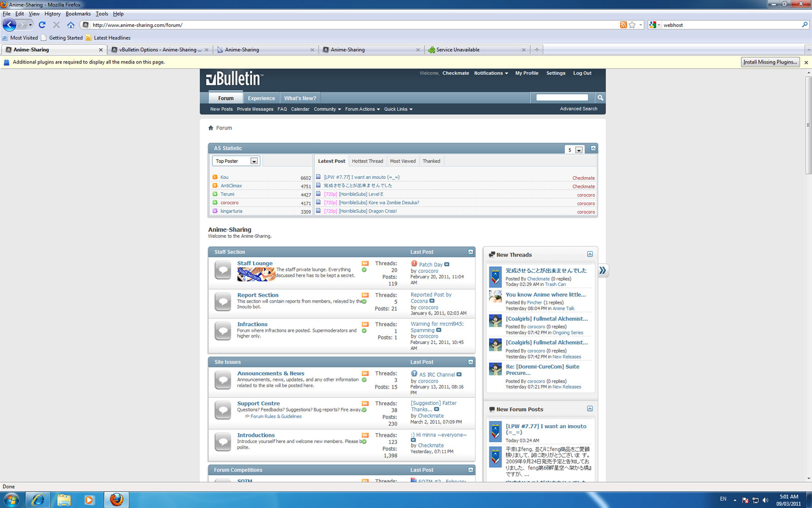This screenshot has height=508, width=812.
Task: Click Install Missing Plugins button
Action: [770, 62]
